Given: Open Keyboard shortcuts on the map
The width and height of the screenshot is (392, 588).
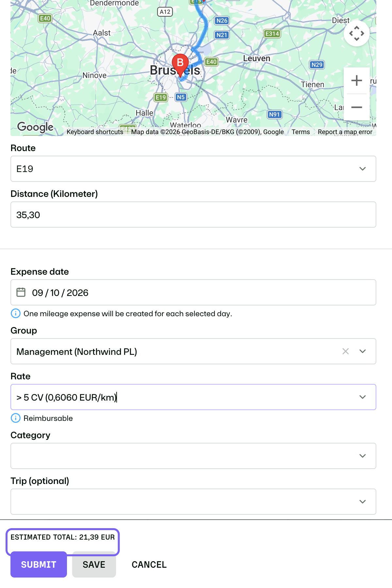Looking at the screenshot, I should coord(95,132).
